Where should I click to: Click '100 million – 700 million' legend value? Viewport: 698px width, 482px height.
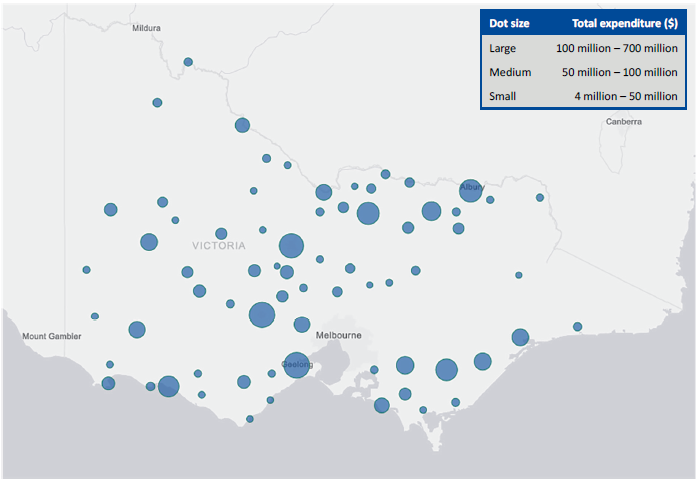(617, 48)
